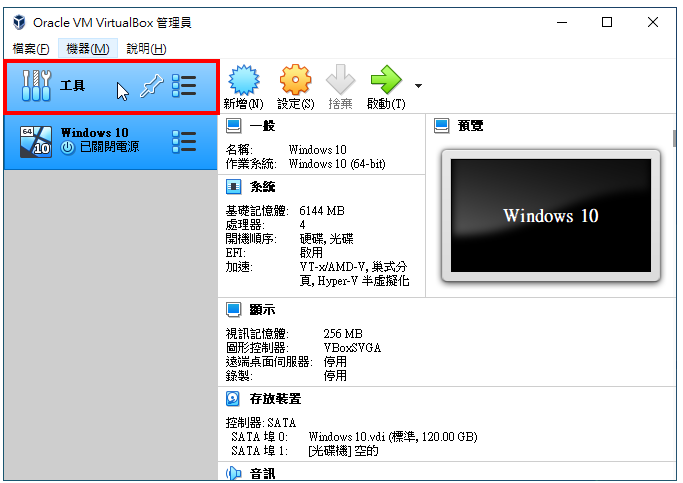The height and width of the screenshot is (483, 683).
Task: Open the 系統 system section header
Action: click(262, 187)
